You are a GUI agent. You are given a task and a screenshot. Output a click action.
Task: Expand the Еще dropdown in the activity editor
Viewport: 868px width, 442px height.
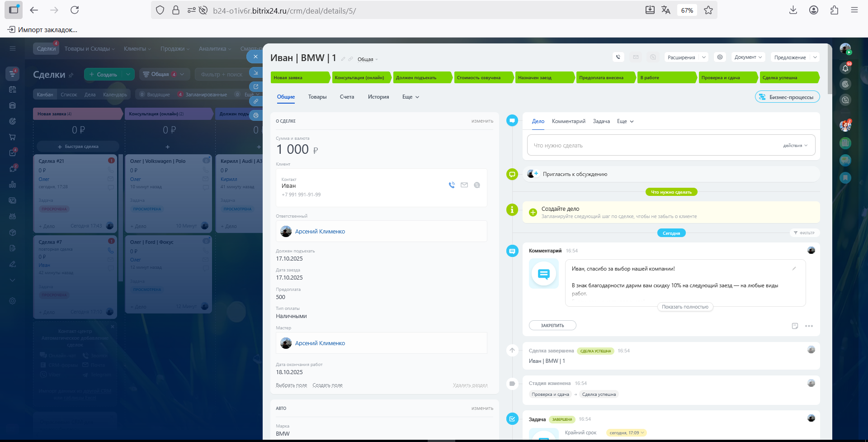click(x=625, y=121)
